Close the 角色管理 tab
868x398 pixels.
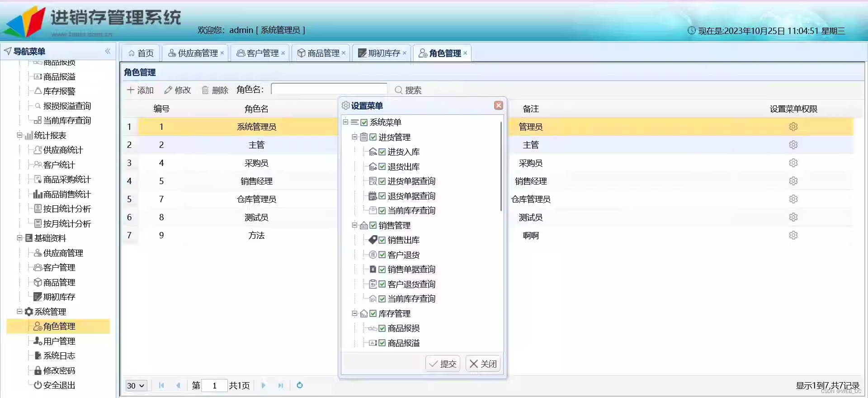[x=465, y=53]
